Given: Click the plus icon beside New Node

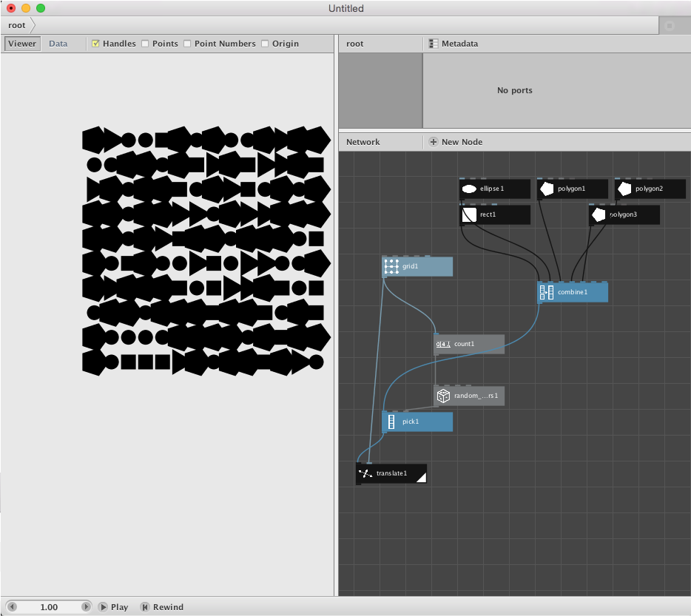Looking at the screenshot, I should coord(434,142).
